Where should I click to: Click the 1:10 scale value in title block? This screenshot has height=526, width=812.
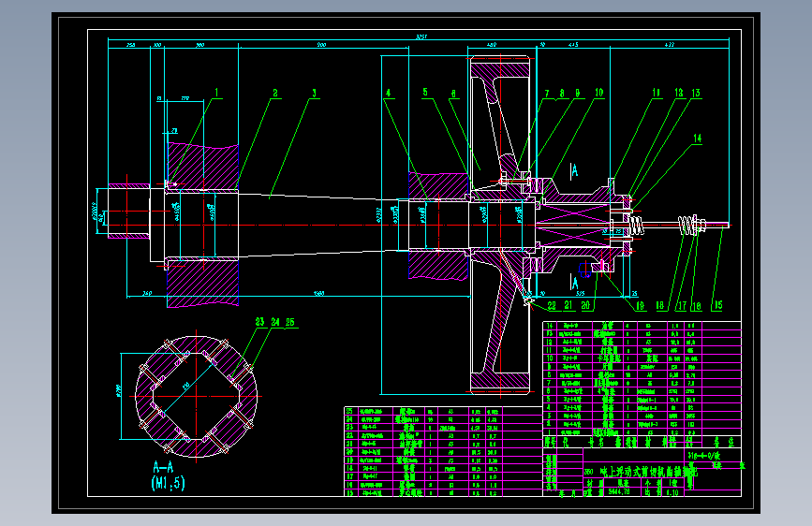672,491
